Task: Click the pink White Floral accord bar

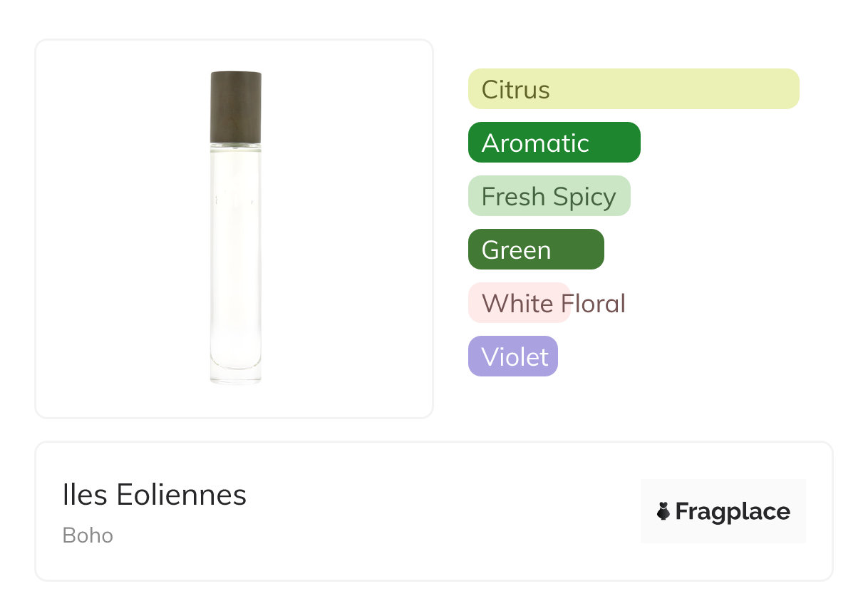Action: coord(519,303)
